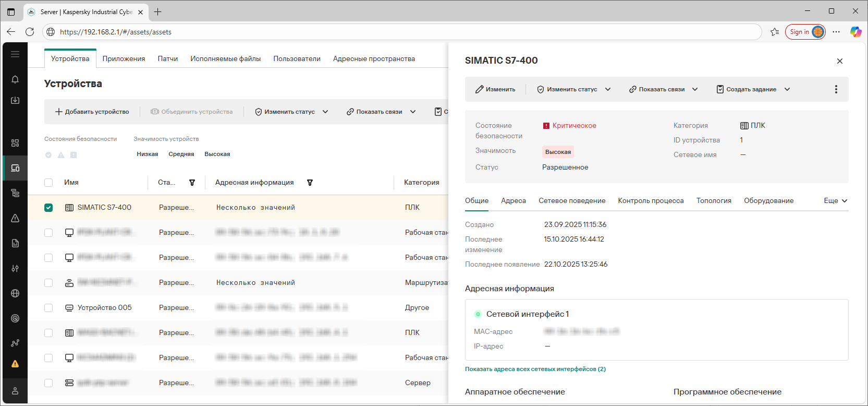Select the Высокая importance filter
The width and height of the screenshot is (868, 406).
(217, 154)
